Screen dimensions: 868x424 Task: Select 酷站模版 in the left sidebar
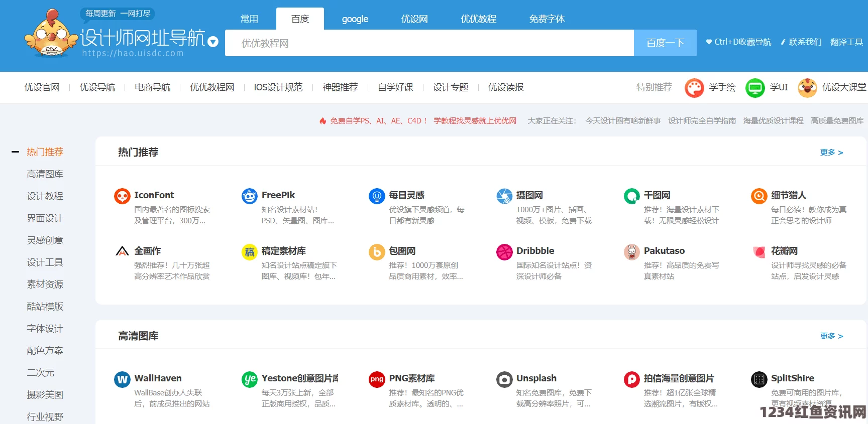[45, 307]
